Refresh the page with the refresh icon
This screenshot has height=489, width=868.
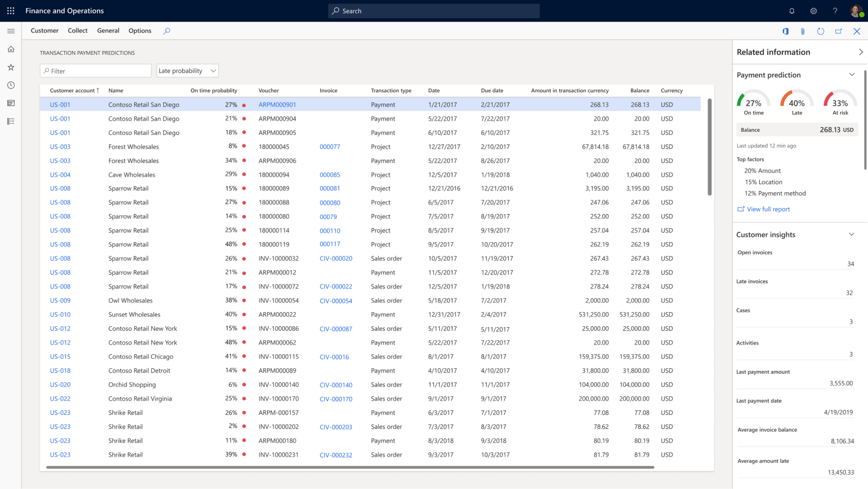[821, 31]
